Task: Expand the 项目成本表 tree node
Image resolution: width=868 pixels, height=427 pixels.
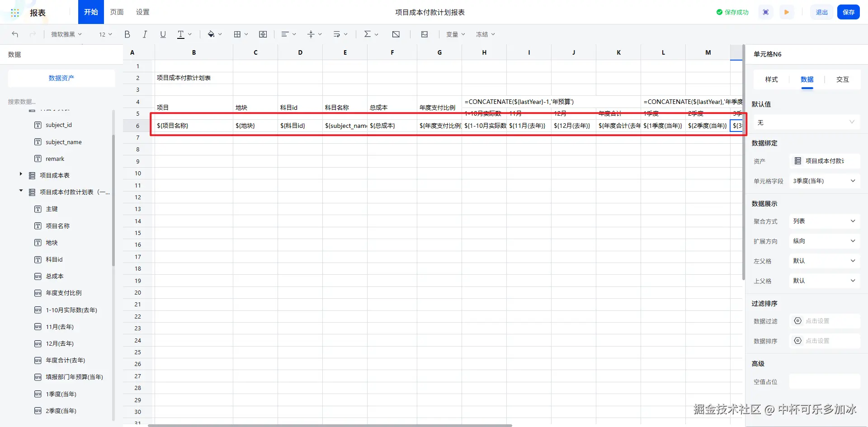Action: pos(21,174)
